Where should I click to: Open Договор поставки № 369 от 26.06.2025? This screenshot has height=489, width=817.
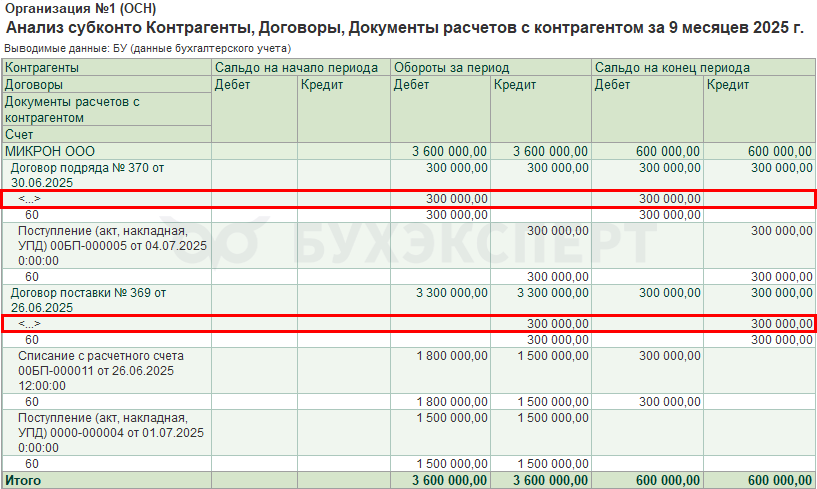[x=89, y=300]
